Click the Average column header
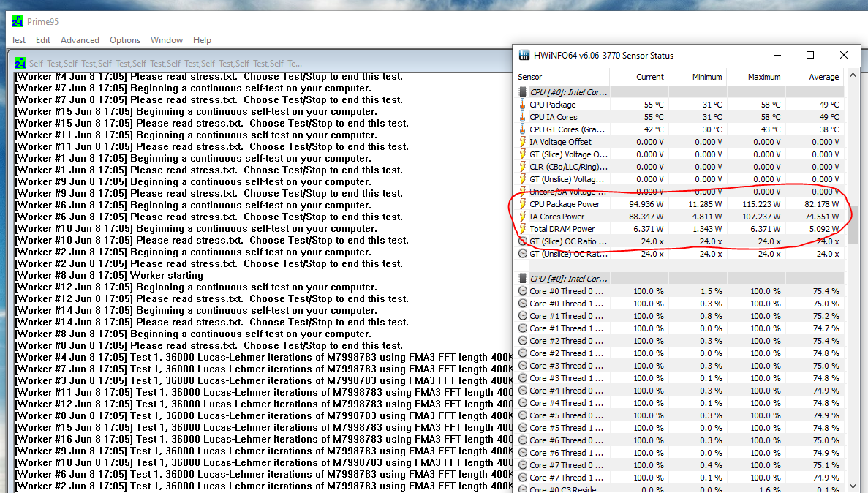Viewport: 868px width, 493px height. pos(815,77)
